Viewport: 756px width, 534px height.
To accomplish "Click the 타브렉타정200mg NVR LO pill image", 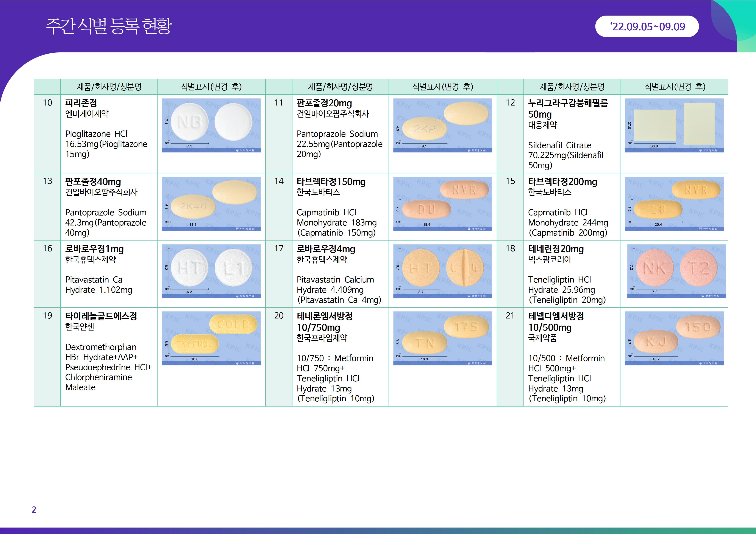I will tap(674, 204).
